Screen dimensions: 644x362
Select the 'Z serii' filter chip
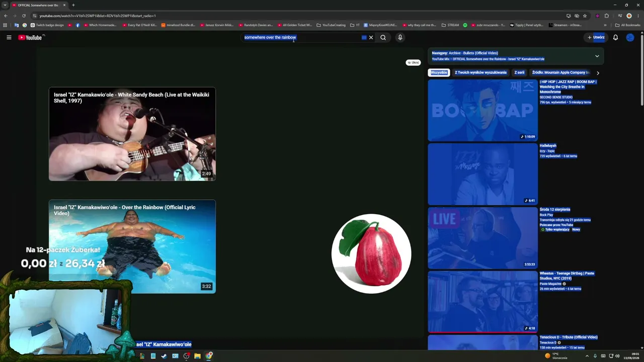tap(519, 72)
